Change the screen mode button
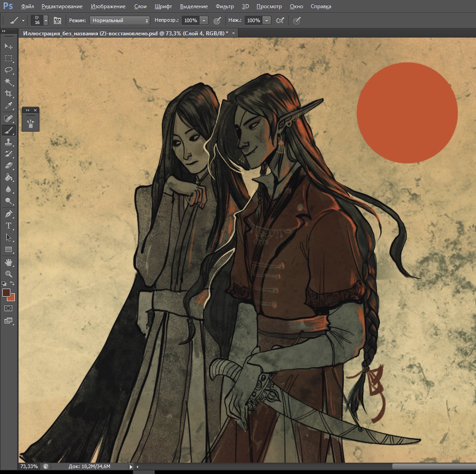Screen dimensions: 476x474 coord(9,321)
